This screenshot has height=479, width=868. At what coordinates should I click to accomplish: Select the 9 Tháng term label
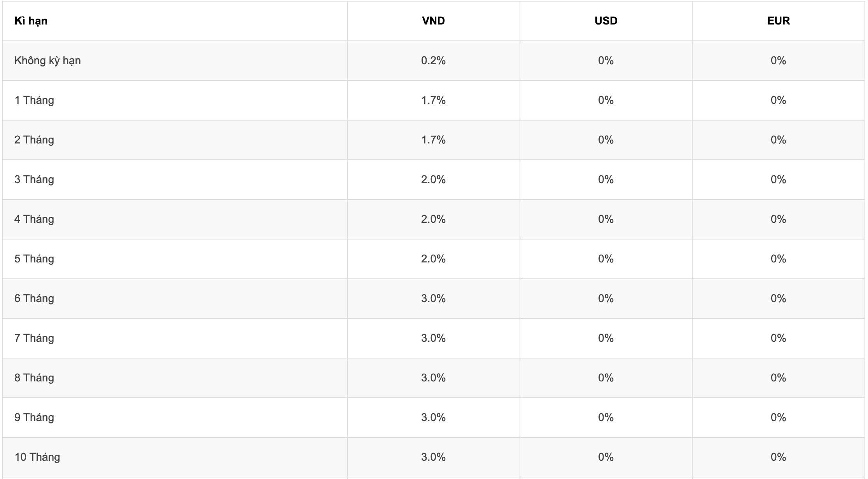point(34,418)
